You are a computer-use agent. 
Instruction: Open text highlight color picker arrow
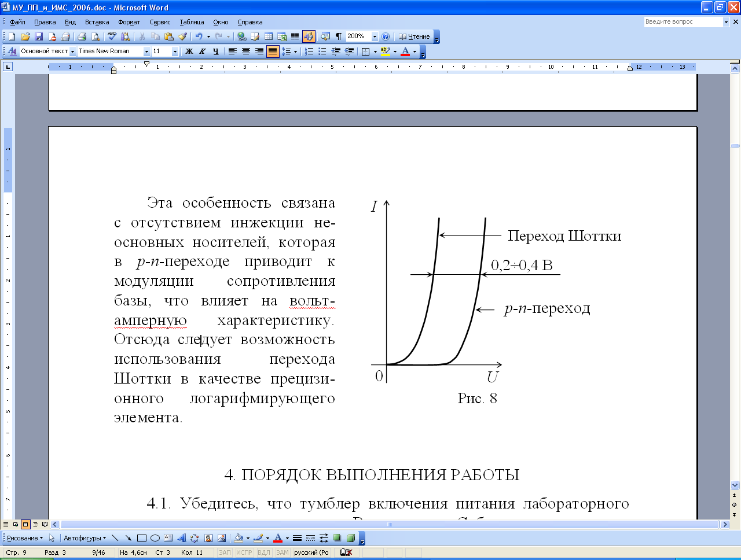coord(395,51)
